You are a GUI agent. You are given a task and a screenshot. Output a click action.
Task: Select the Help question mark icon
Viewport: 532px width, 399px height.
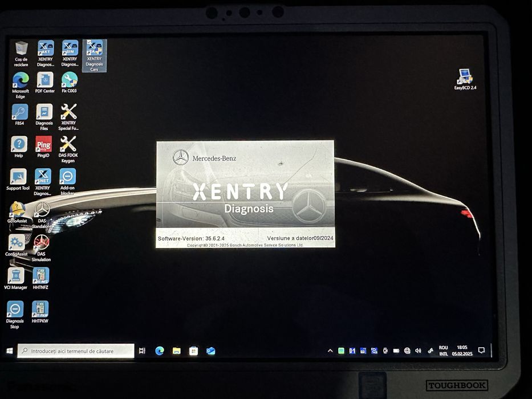19,147
